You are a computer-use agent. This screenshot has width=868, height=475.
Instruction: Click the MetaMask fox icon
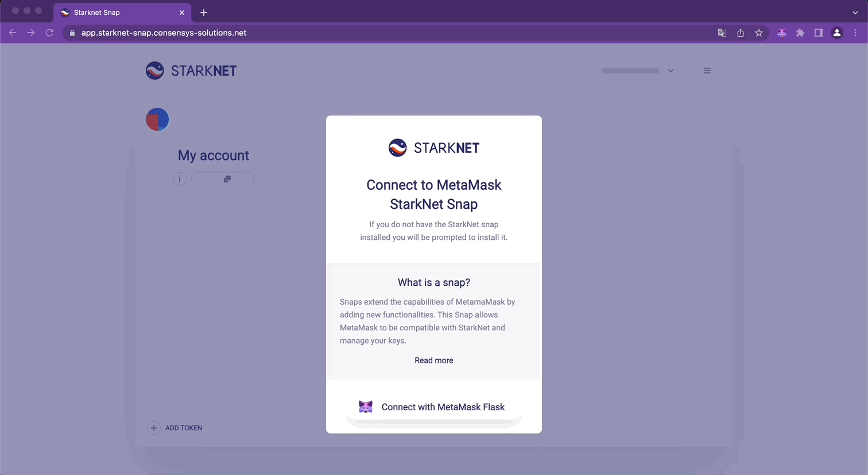(x=366, y=407)
